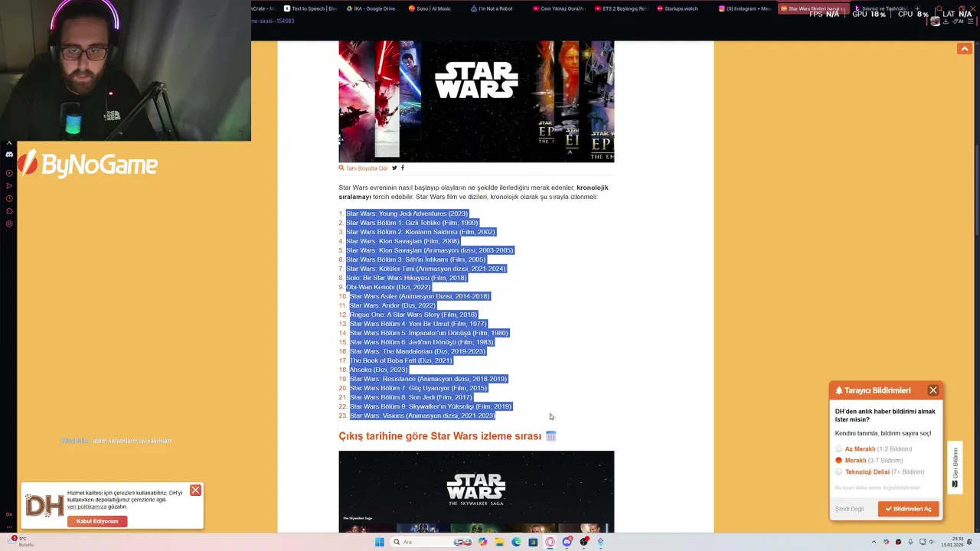The image size is (980, 551).
Task: Switch to 'Suno | AI Music' tab
Action: [430, 8]
